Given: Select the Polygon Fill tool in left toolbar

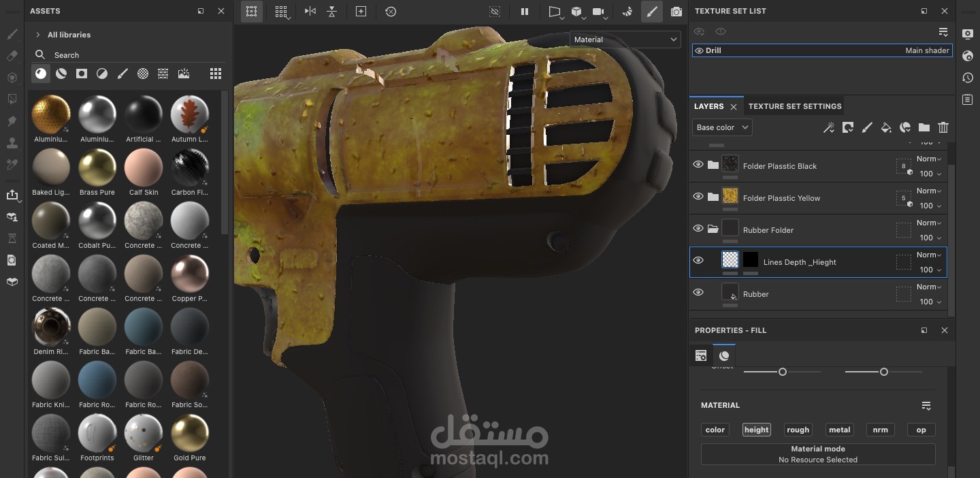Looking at the screenshot, I should click(x=12, y=99).
